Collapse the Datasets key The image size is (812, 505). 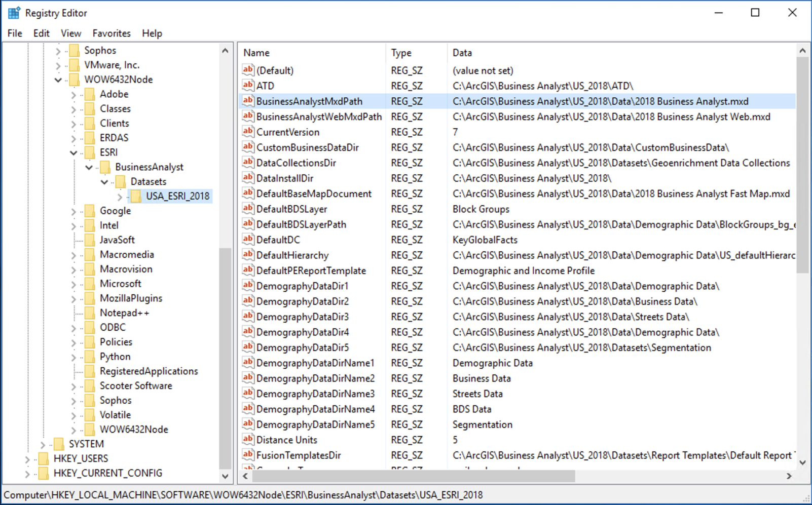click(x=104, y=182)
